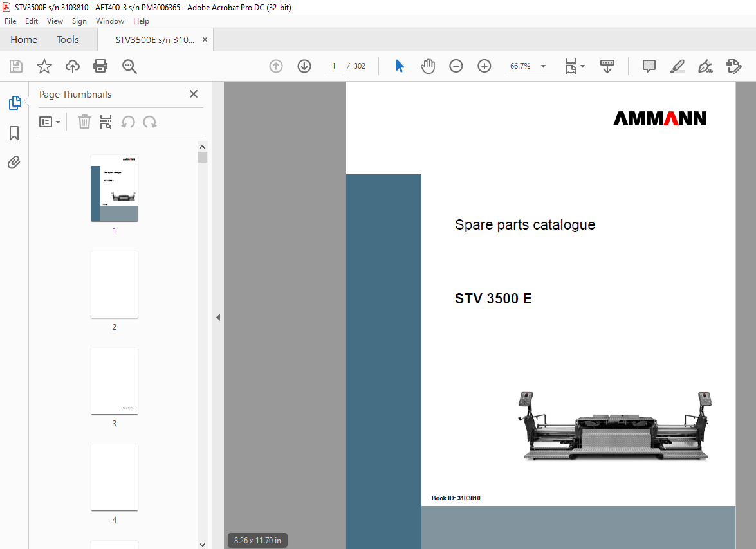
Task: Click the 'Book ID: 3103810' text
Action: coord(456,498)
